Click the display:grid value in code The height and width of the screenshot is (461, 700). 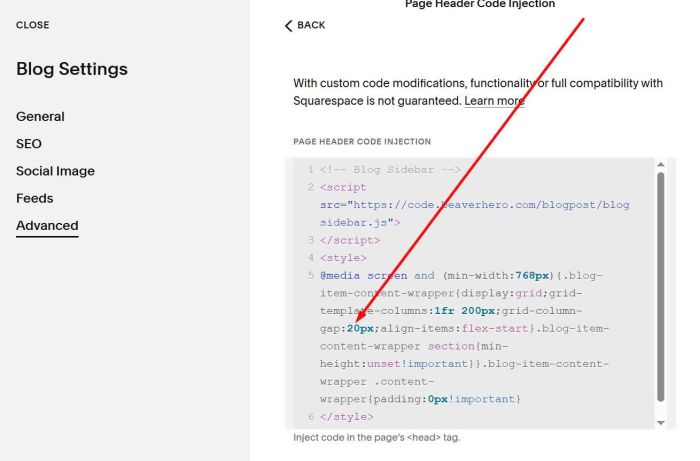click(x=528, y=293)
